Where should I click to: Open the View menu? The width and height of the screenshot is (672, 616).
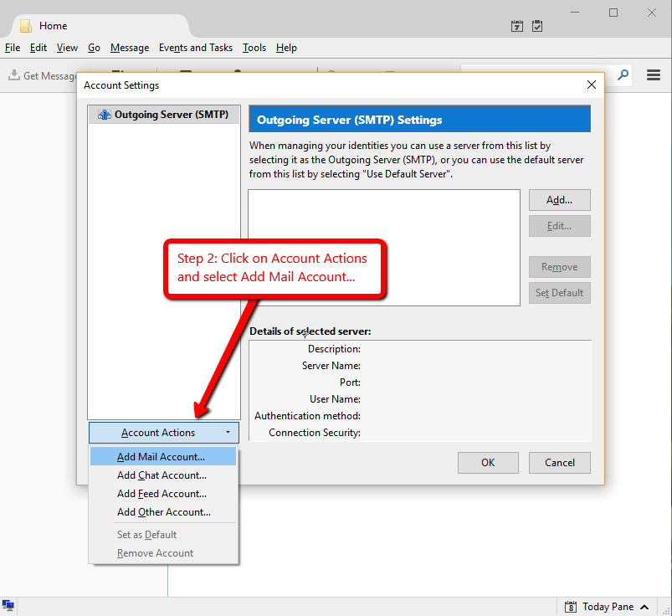point(67,48)
